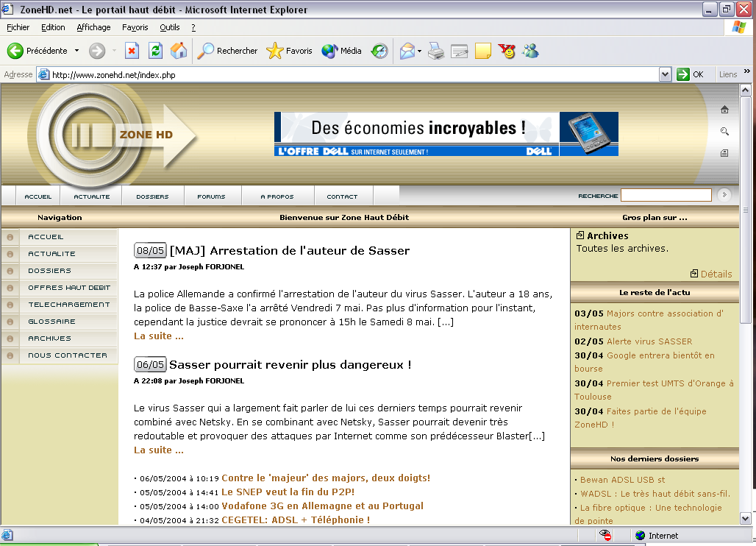
Task: Open Google entrera bientôt en bourse
Action: point(645,362)
